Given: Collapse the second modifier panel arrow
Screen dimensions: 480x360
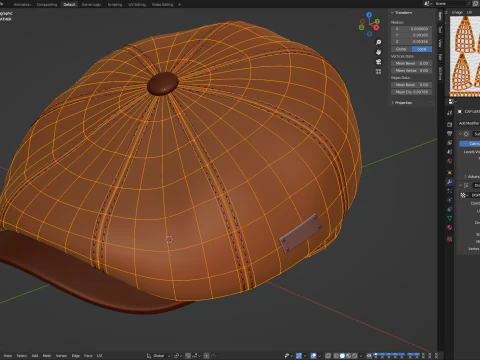Looking at the screenshot, I should pyautogui.click(x=461, y=185).
